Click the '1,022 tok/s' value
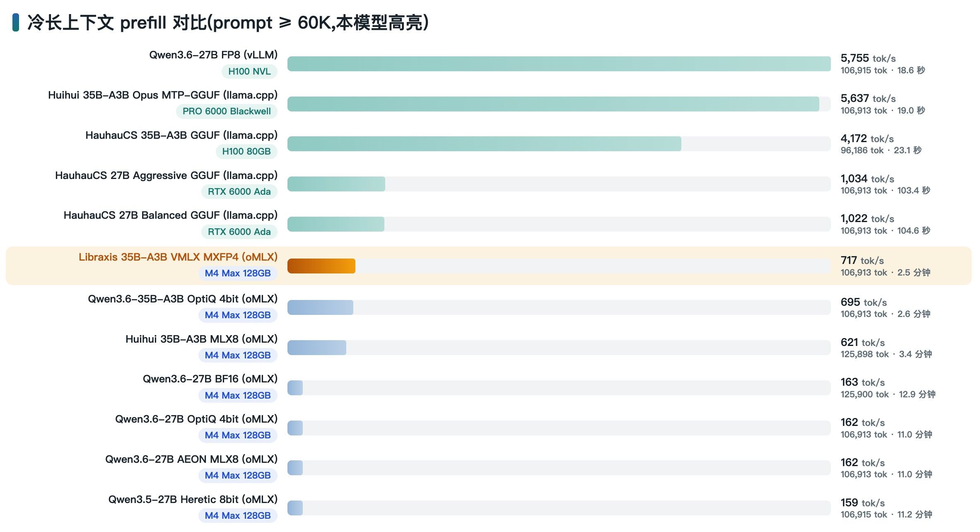 (x=867, y=219)
